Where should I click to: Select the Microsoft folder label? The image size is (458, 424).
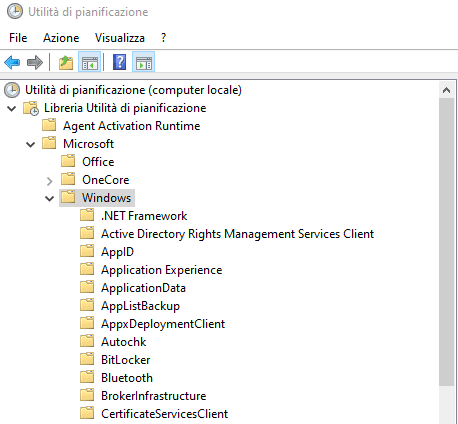pos(88,144)
